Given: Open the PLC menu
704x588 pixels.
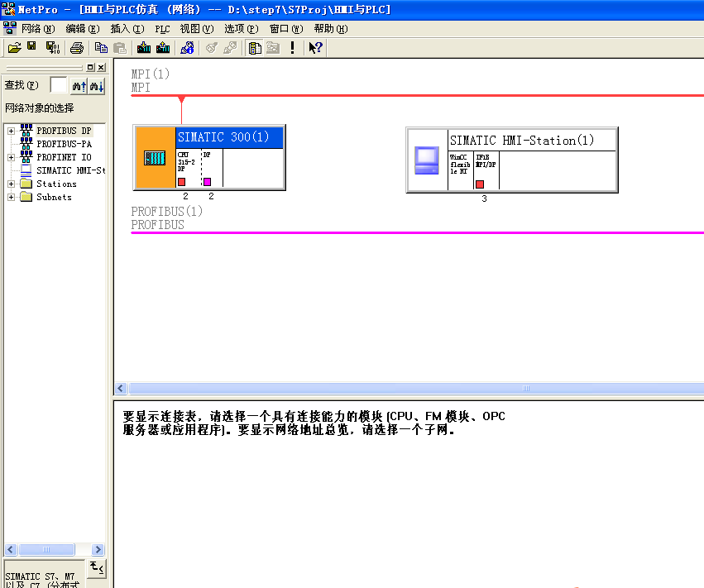Looking at the screenshot, I should tap(162, 29).
